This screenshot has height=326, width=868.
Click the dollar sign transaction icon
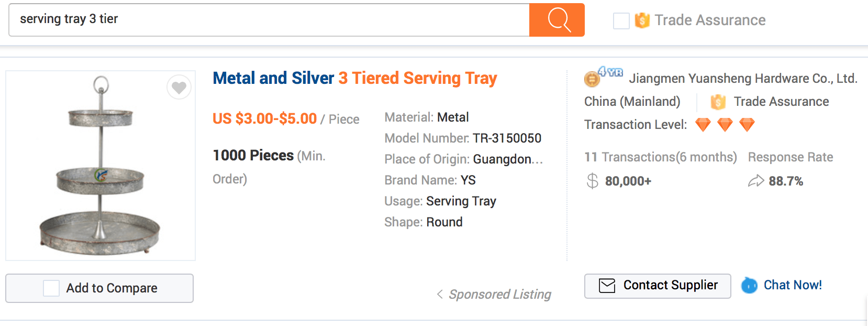pyautogui.click(x=592, y=181)
